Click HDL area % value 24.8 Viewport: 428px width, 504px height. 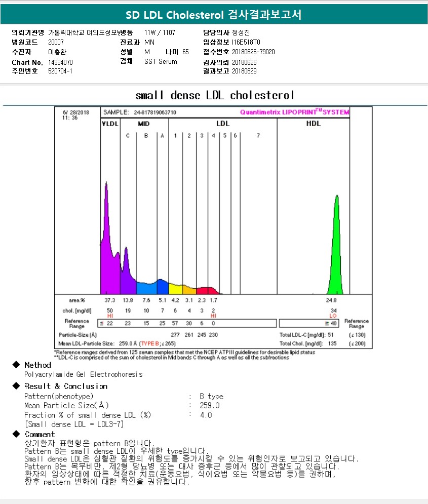coord(331,300)
